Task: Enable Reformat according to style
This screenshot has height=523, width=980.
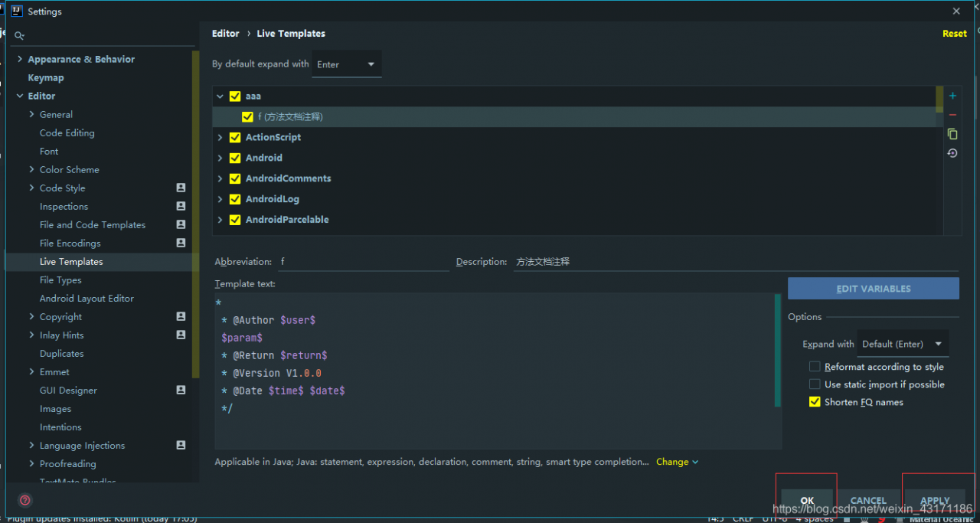Action: (x=815, y=367)
